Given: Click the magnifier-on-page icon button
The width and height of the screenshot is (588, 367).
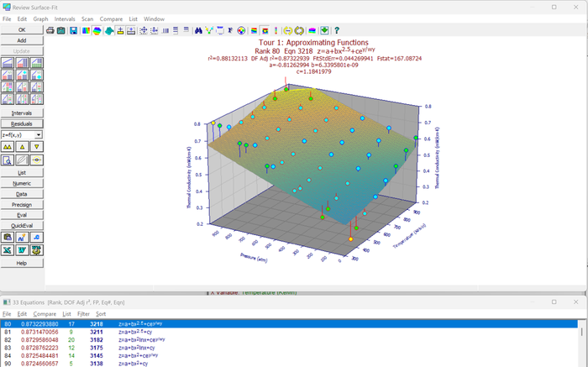Looking at the screenshot, I should click(x=8, y=160).
